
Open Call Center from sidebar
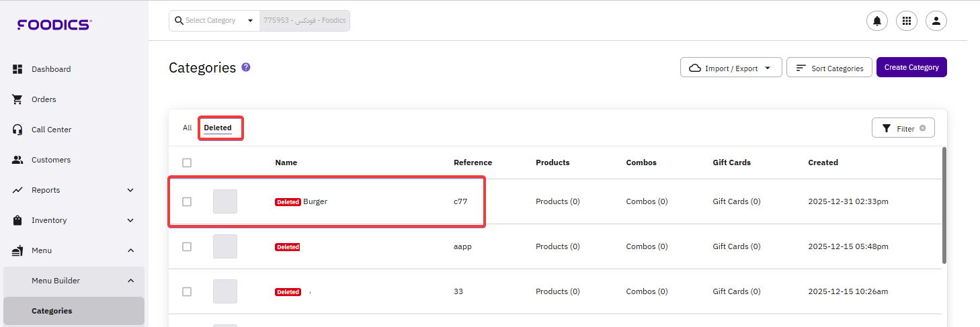coord(51,130)
